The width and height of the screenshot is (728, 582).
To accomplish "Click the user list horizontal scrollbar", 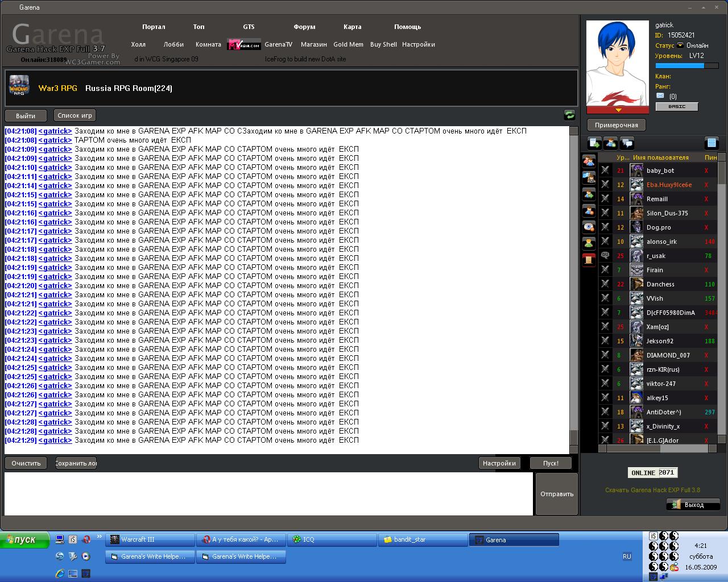I will pos(657,448).
